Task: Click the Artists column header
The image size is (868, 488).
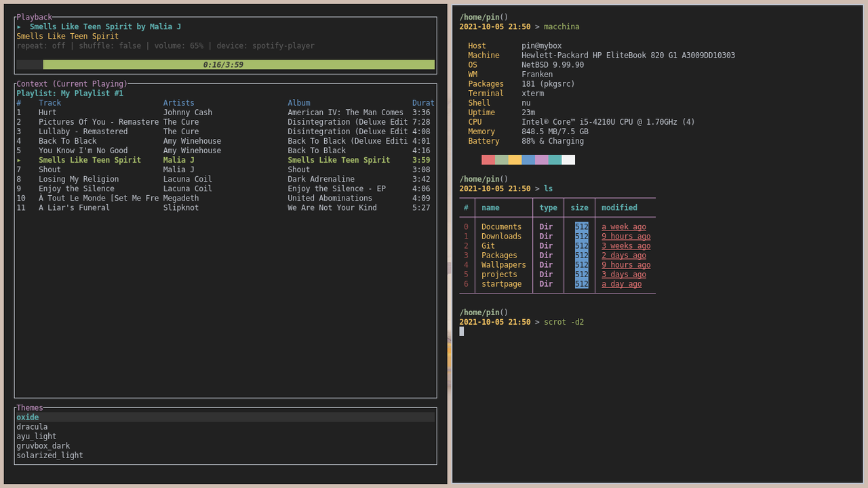Action: click(x=179, y=103)
